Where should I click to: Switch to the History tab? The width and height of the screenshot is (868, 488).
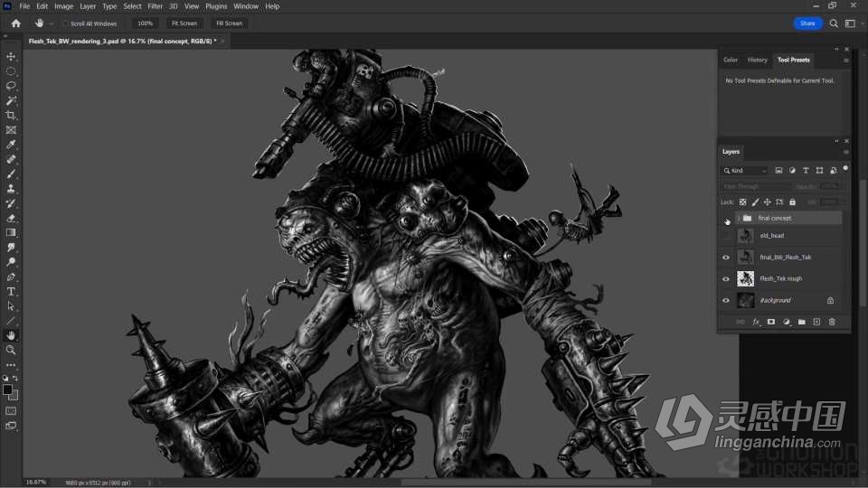click(x=758, y=60)
